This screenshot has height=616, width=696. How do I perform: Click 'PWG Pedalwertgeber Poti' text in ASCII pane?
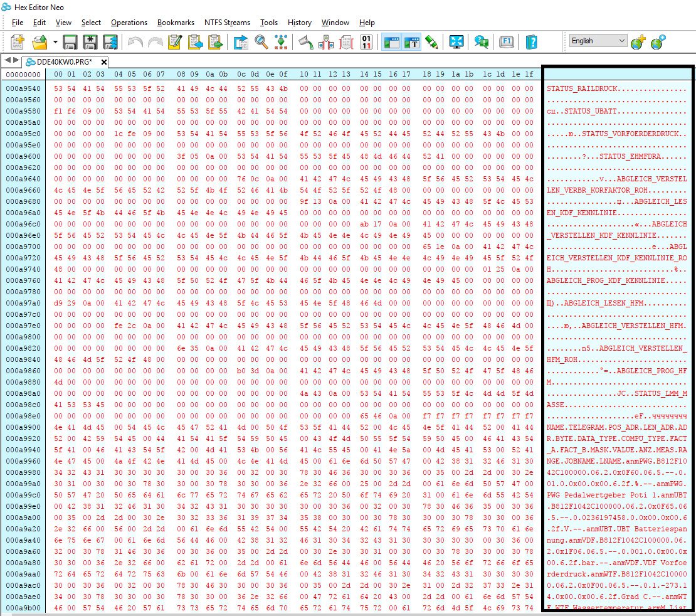pyautogui.click(x=598, y=495)
